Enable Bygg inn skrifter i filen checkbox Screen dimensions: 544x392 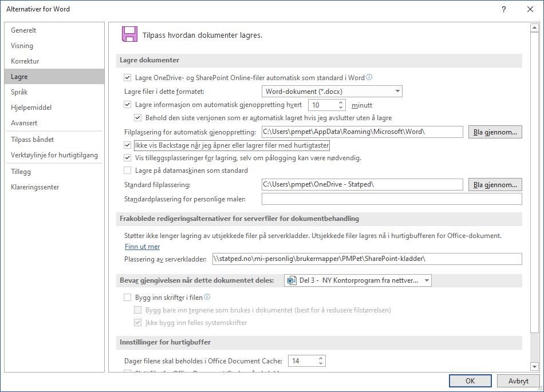point(128,298)
